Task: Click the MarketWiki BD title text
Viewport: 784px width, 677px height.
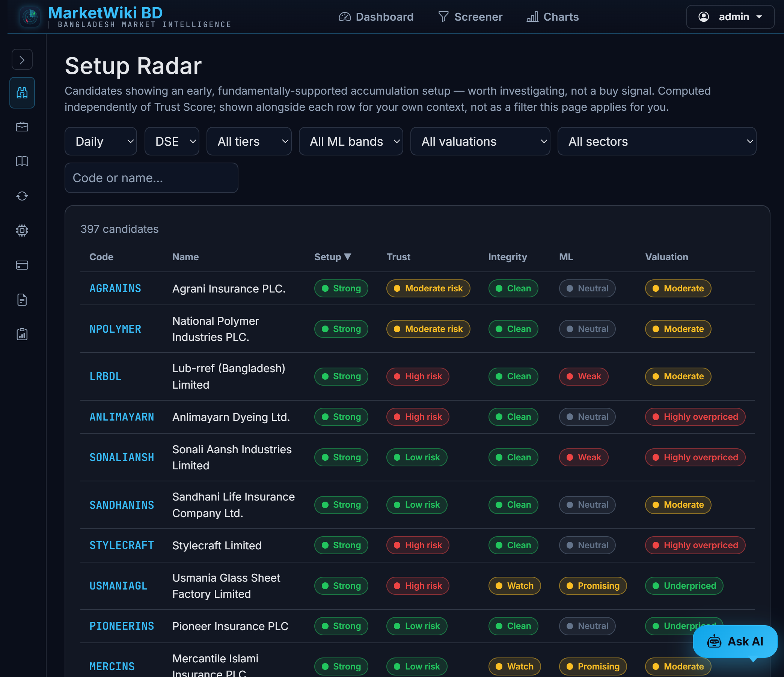Action: tap(105, 13)
